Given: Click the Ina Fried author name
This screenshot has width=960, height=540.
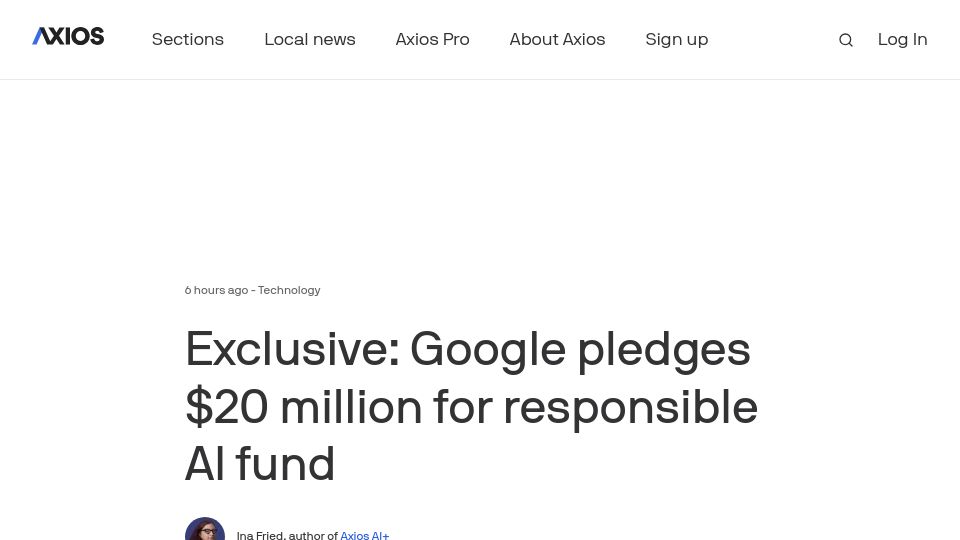Looking at the screenshot, I should 260,535.
